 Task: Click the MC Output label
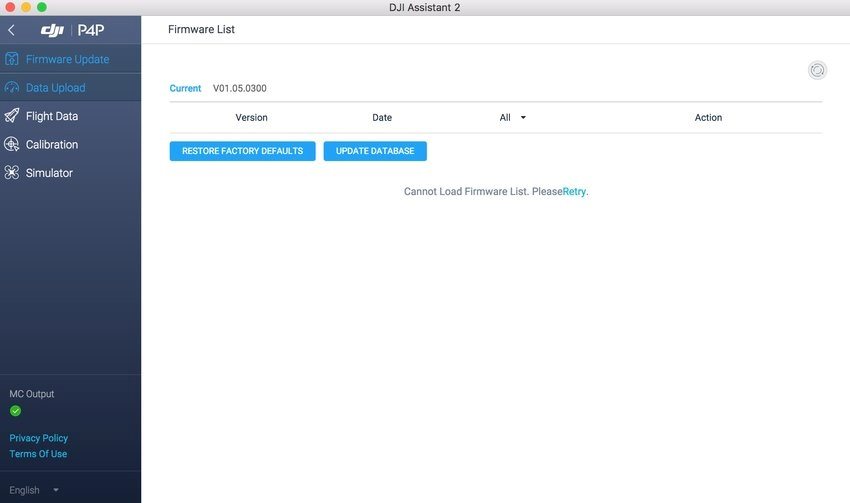tap(31, 394)
